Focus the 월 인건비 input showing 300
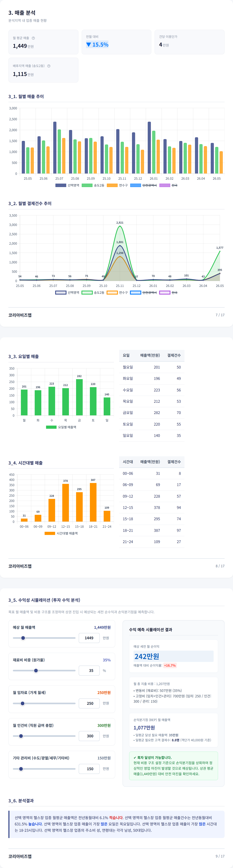The image size is (233, 868). point(89,736)
